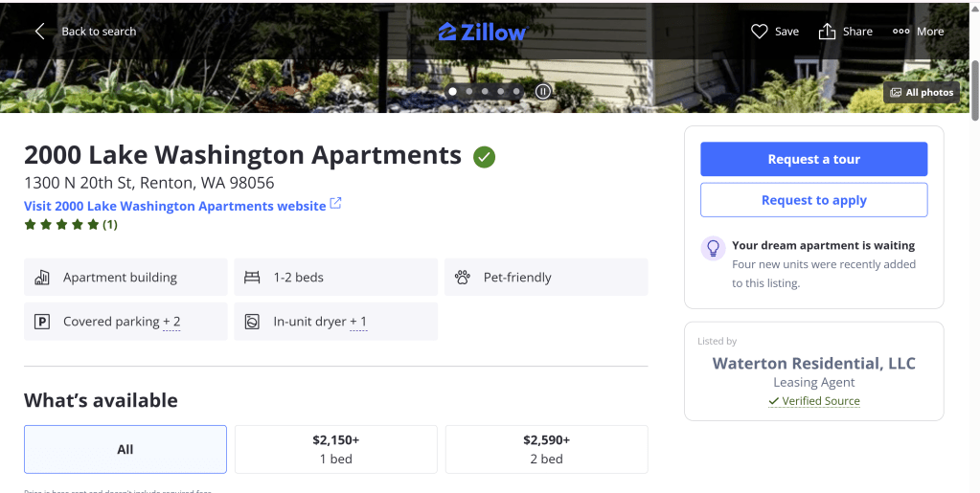Click Request to apply button
Screen dimensions: 980x493
(813, 200)
